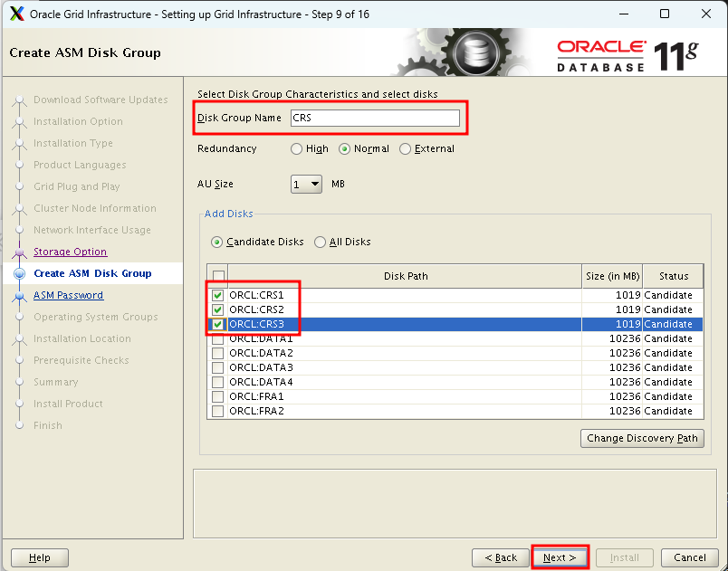Select All Disks radio option
Screen dimensions: 728x571
320,243
